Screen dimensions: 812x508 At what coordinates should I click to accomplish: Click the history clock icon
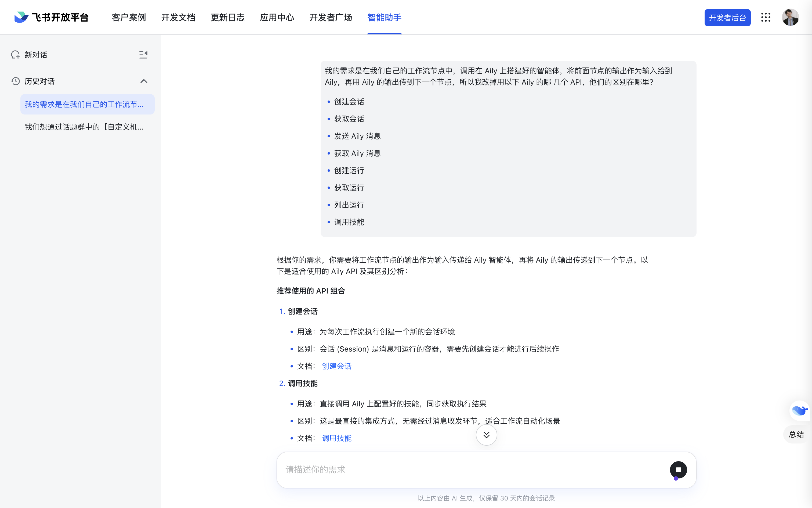pyautogui.click(x=15, y=81)
